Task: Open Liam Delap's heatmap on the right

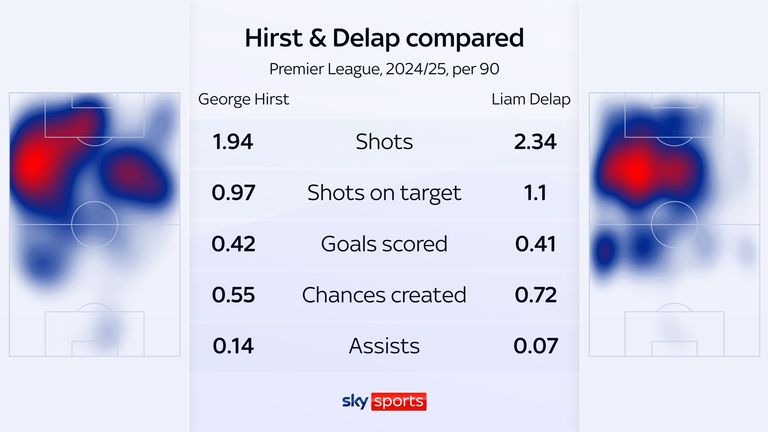Action: pyautogui.click(x=673, y=225)
